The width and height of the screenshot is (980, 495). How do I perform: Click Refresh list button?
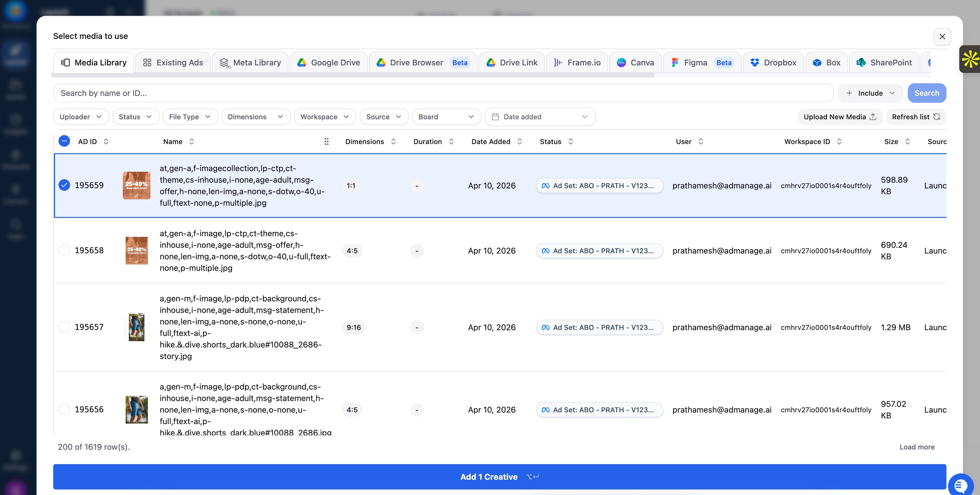916,117
